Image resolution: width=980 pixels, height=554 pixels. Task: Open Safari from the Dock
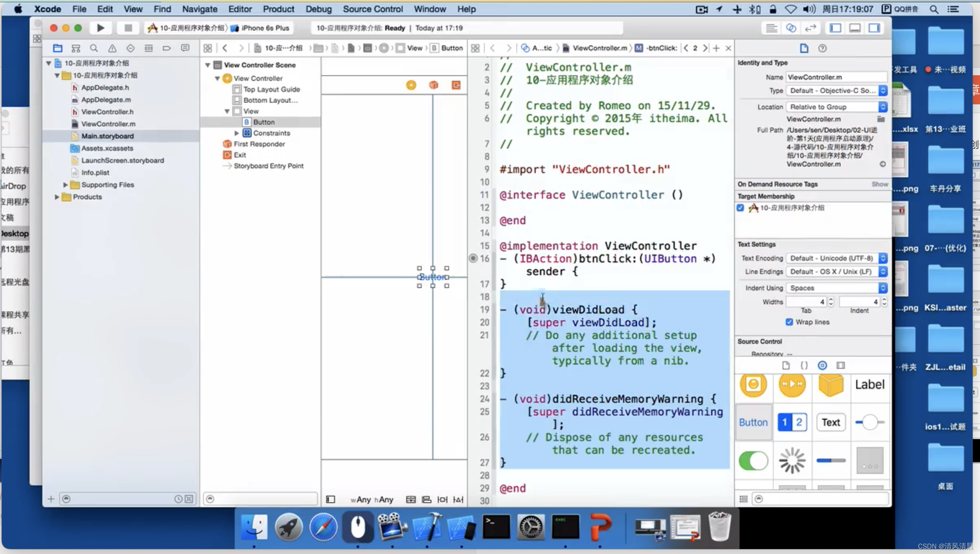point(323,527)
